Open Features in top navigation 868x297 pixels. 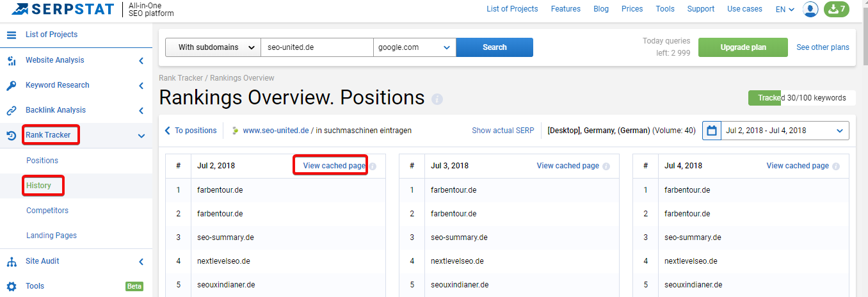pos(565,9)
